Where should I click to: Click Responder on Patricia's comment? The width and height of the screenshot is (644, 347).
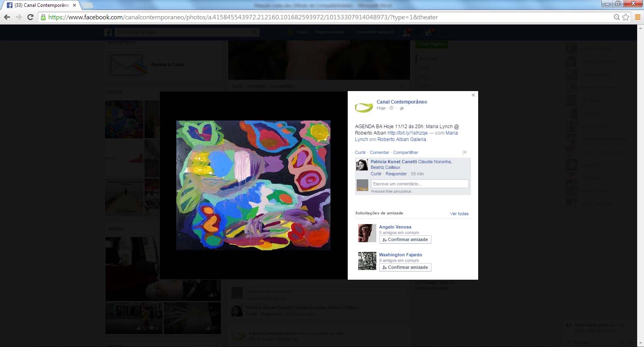396,174
